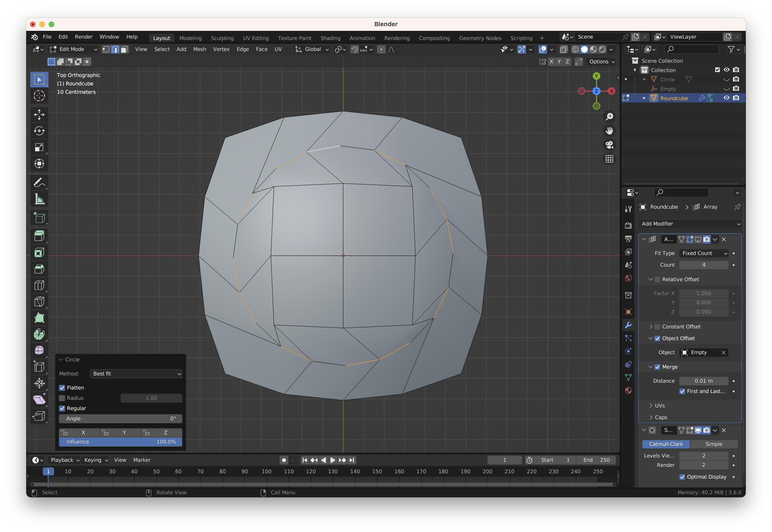The height and width of the screenshot is (532, 772).
Task: Switch to vertex select mode
Action: pyautogui.click(x=106, y=49)
